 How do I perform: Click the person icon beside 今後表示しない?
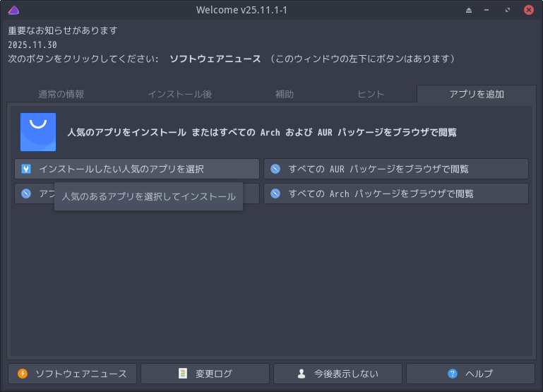[x=302, y=374]
